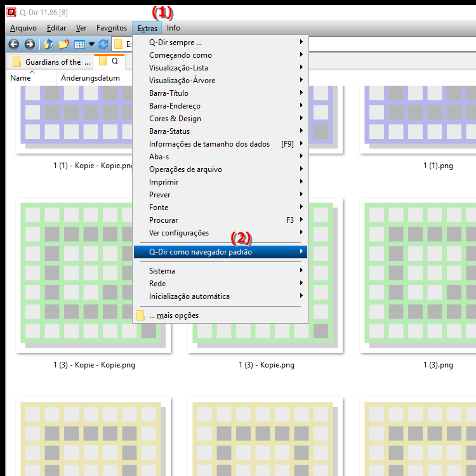Click the refresh icon

coord(103,44)
